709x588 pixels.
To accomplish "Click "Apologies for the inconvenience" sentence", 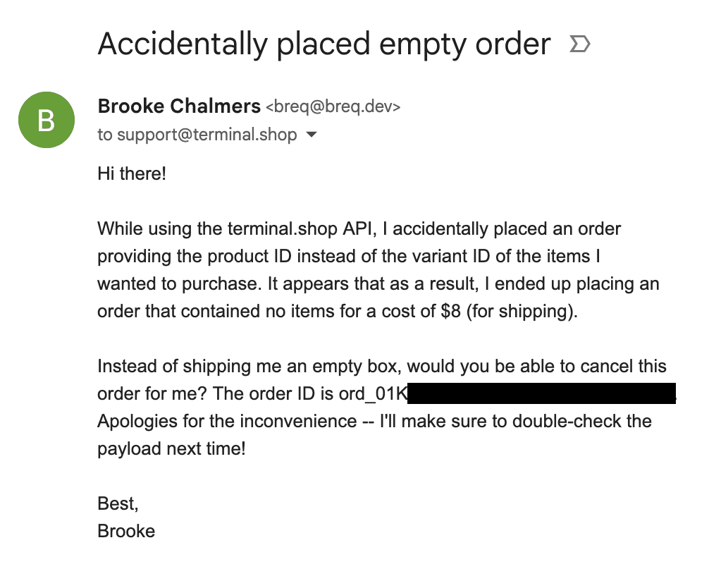I will tap(227, 422).
